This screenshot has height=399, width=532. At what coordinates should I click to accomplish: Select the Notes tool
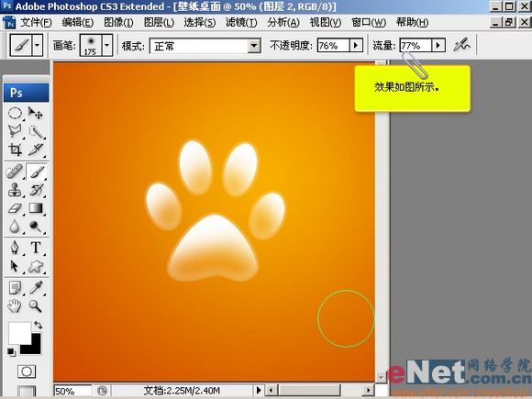15,288
